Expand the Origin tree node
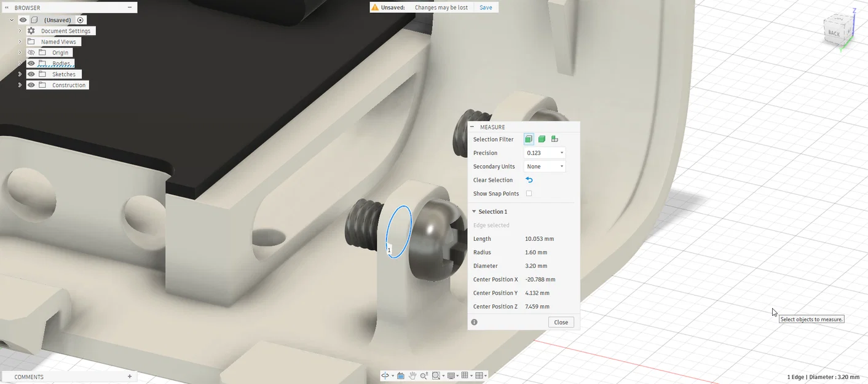868x384 pixels. pos(20,52)
